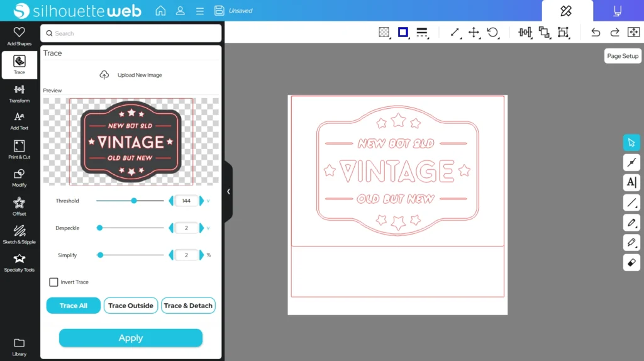
Task: Open the hamburger menu in header
Action: click(x=199, y=11)
